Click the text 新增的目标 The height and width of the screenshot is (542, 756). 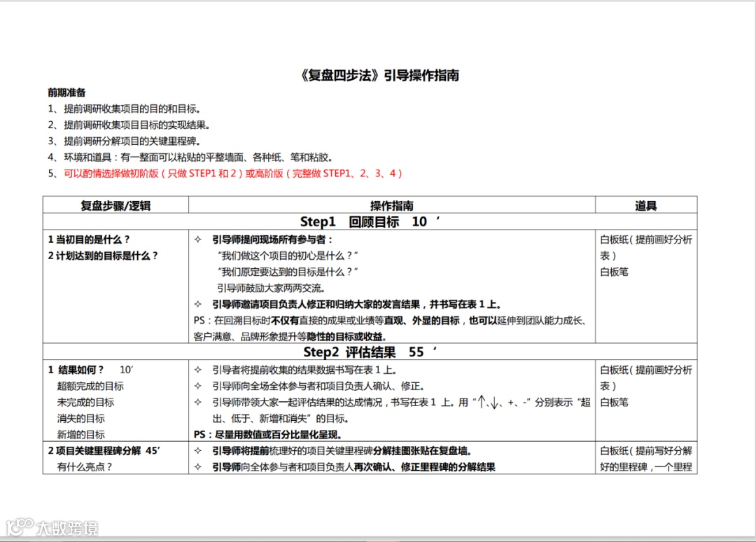click(80, 434)
